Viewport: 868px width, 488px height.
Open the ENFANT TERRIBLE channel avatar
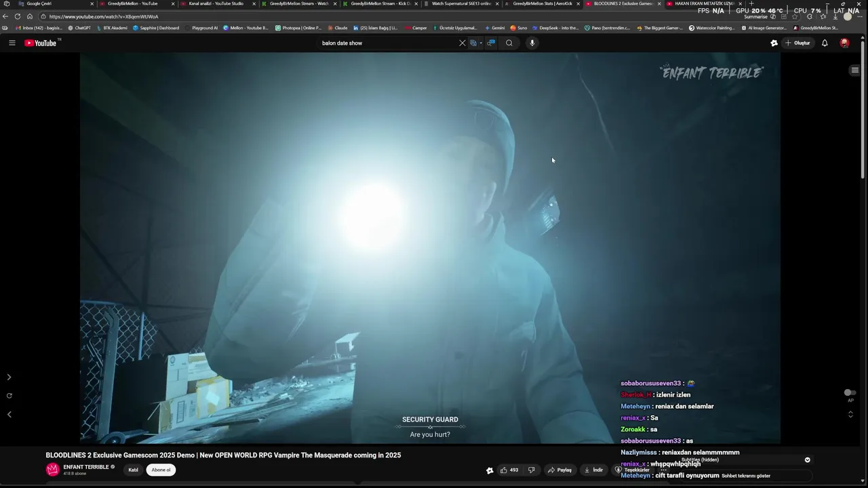53,470
